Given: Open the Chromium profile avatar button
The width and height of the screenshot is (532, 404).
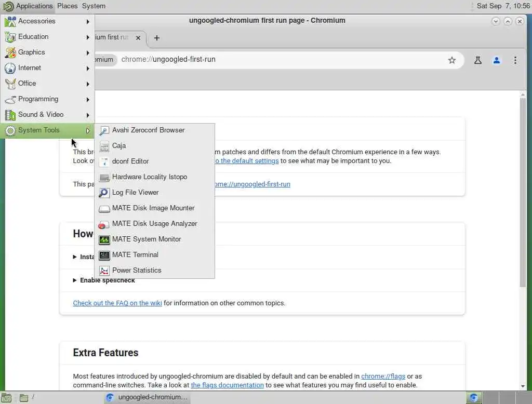Looking at the screenshot, I should pyautogui.click(x=496, y=60).
